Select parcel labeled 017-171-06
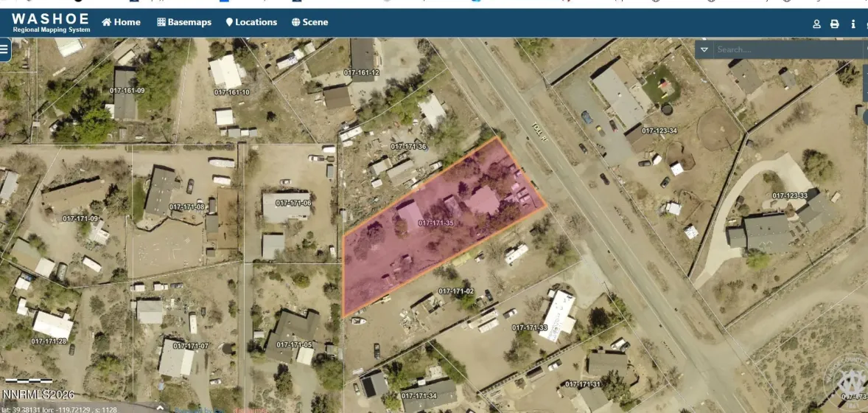 click(293, 203)
